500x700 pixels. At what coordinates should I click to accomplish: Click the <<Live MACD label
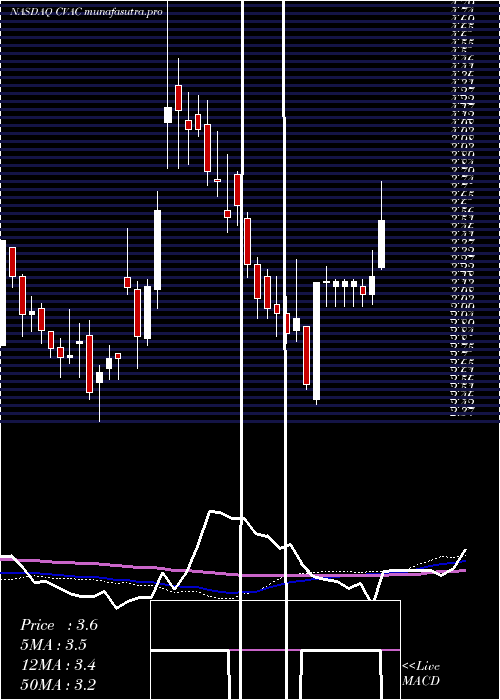point(421,674)
